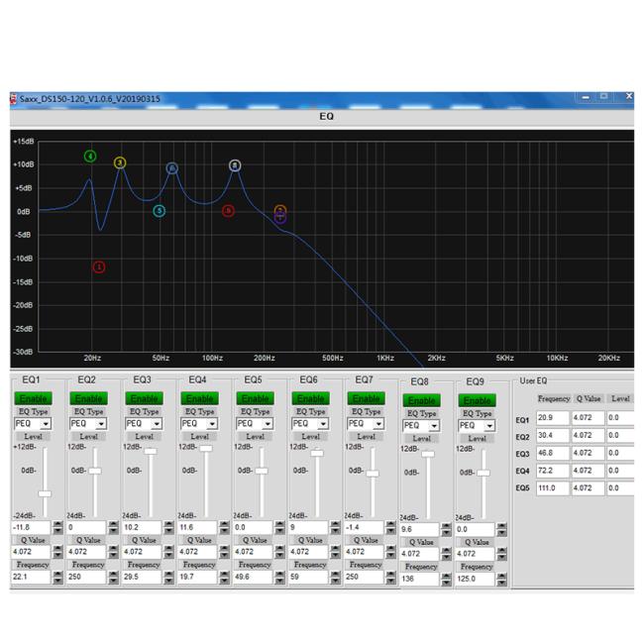Select the green EQ node 4 on graph
Image resolution: width=644 pixels, height=644 pixels.
click(90, 157)
